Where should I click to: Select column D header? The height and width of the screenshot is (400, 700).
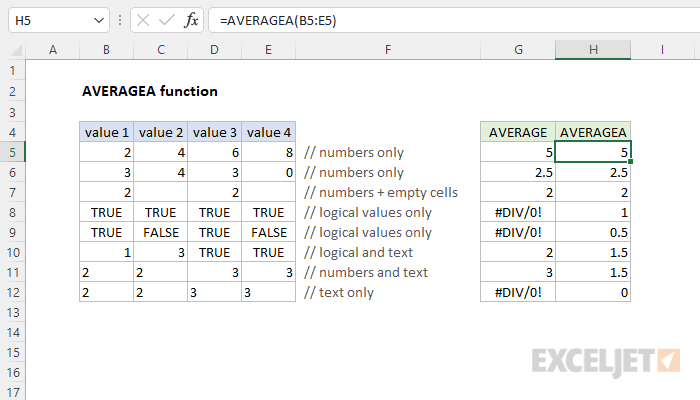(214, 50)
